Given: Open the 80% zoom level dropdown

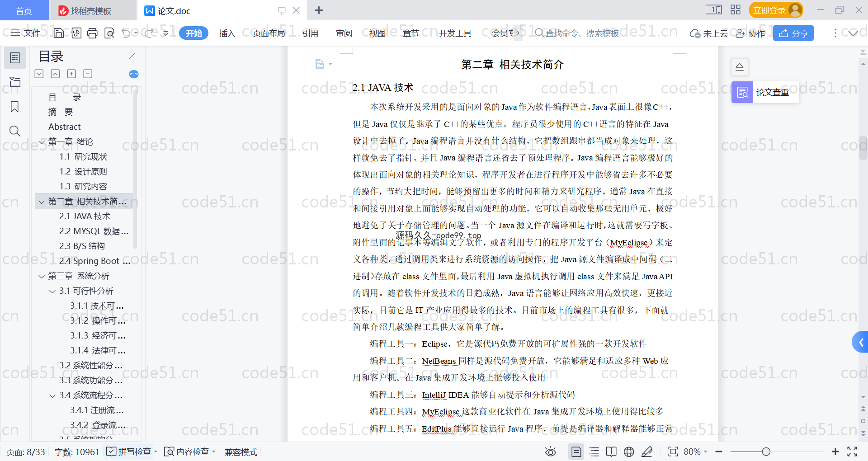Looking at the screenshot, I should (695, 452).
